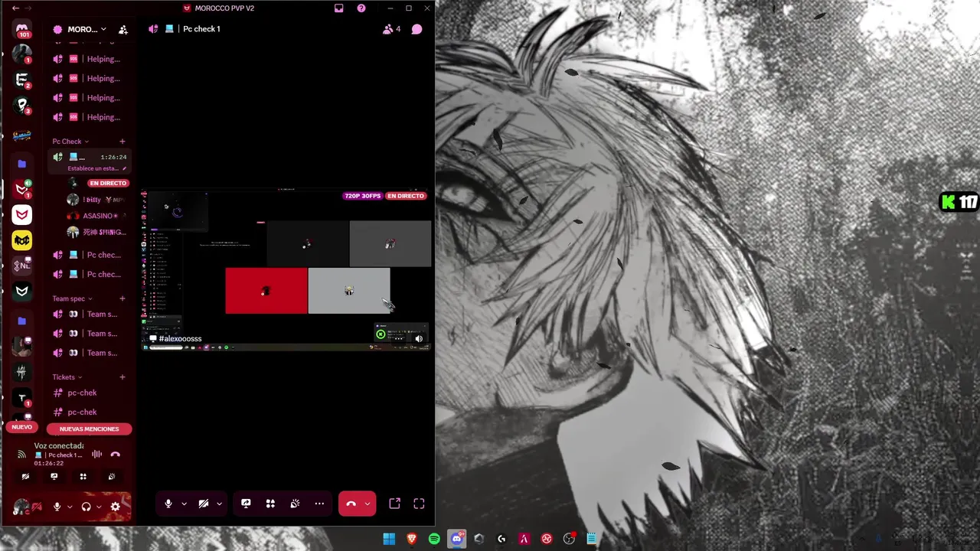The width and height of the screenshot is (980, 551).
Task: Open Spotify from the Windows taskbar
Action: [x=434, y=539]
